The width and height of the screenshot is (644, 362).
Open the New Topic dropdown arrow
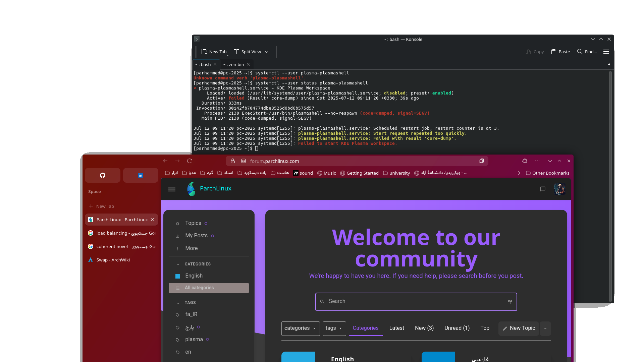[545, 328]
